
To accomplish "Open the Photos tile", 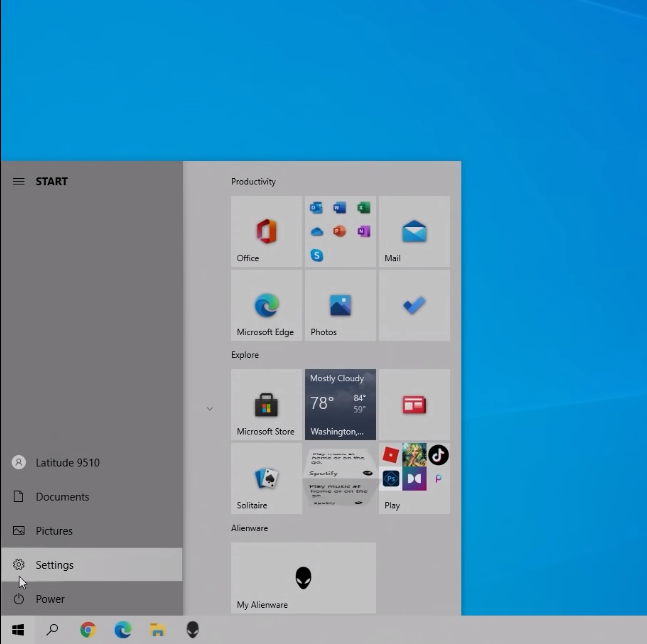I will [x=340, y=305].
